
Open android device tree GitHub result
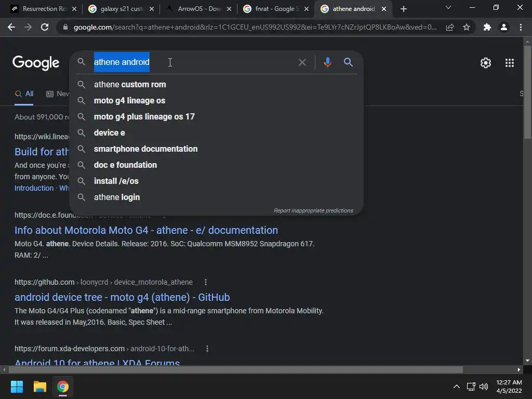click(x=122, y=297)
